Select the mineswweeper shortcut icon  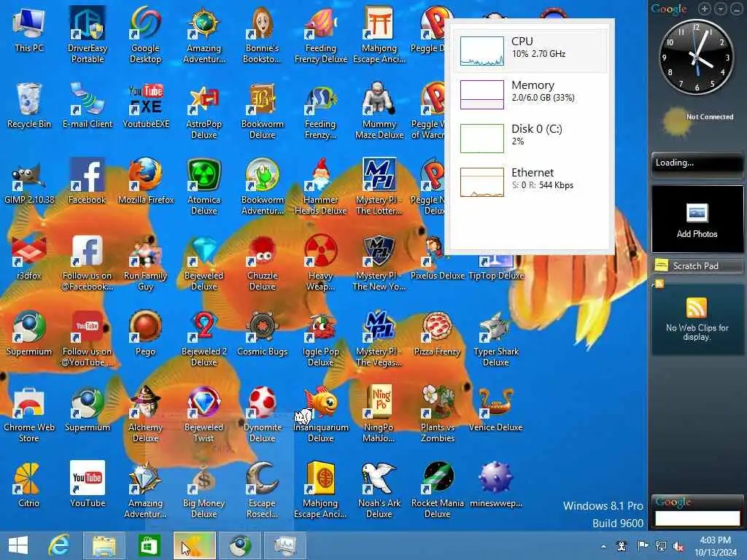coord(496,485)
